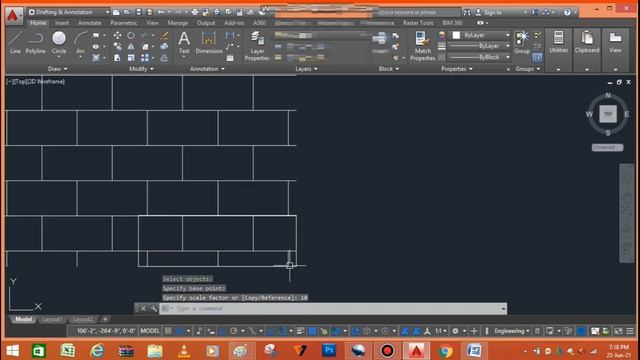Click the Stretch tool icon
This screenshot has height=360, width=640.
coord(118,58)
